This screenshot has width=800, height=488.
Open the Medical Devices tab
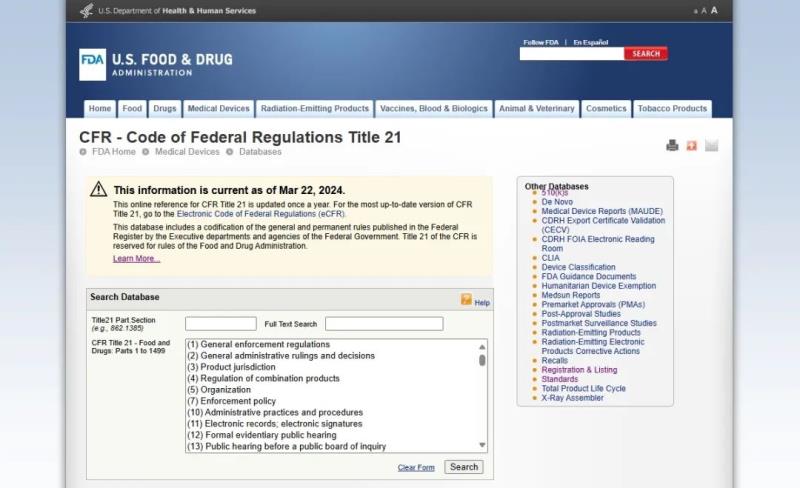pyautogui.click(x=218, y=109)
